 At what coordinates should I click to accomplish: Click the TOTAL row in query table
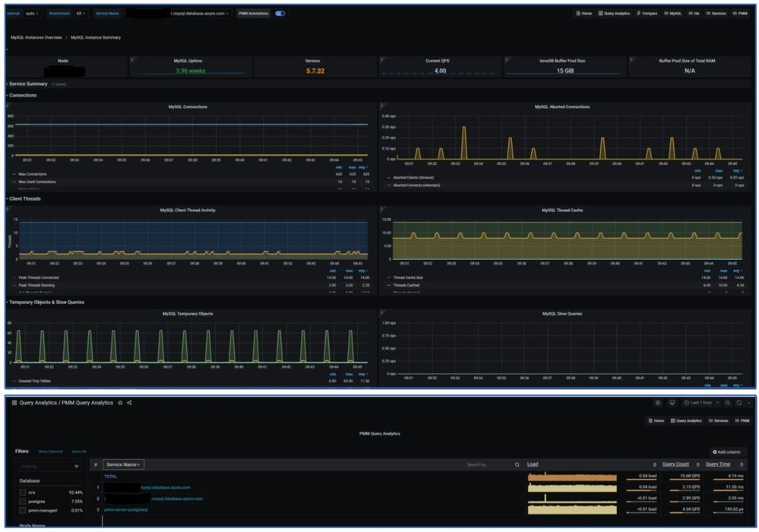(110, 477)
